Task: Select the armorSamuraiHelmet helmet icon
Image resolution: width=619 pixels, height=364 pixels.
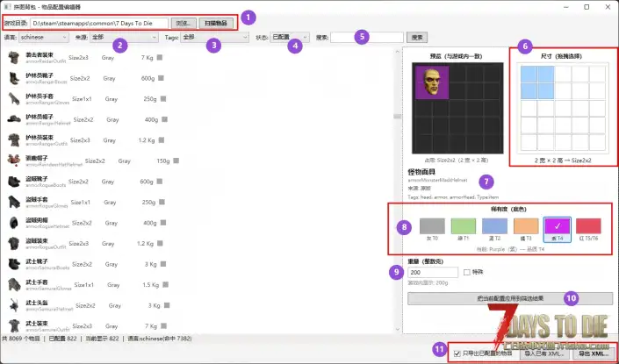Action: (14, 305)
